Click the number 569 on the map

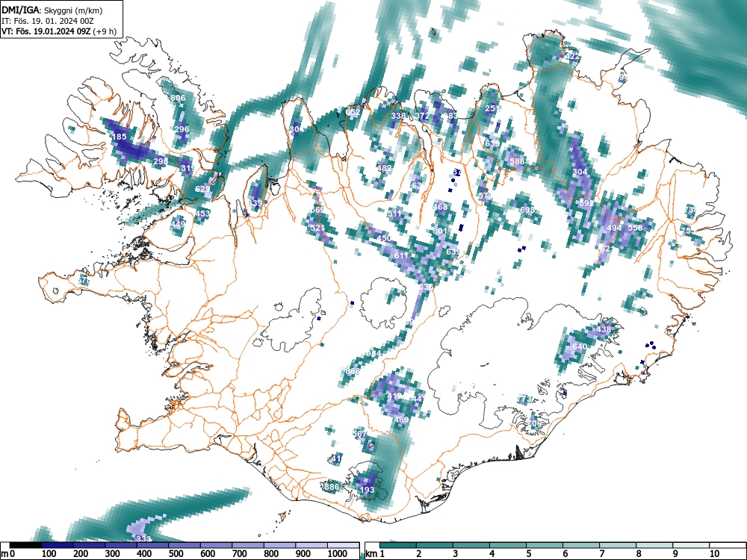coord(317,210)
